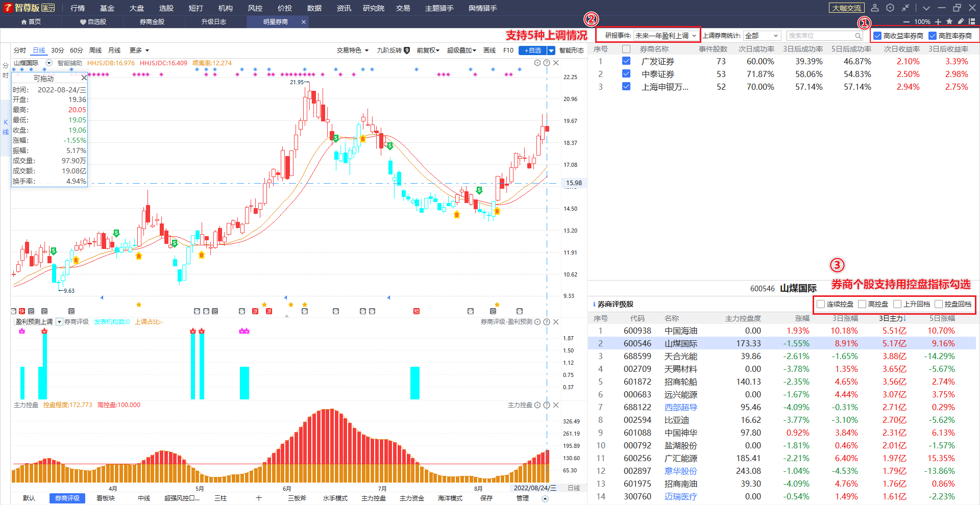Click the 九阶反转 badge tool

[x=394, y=50]
